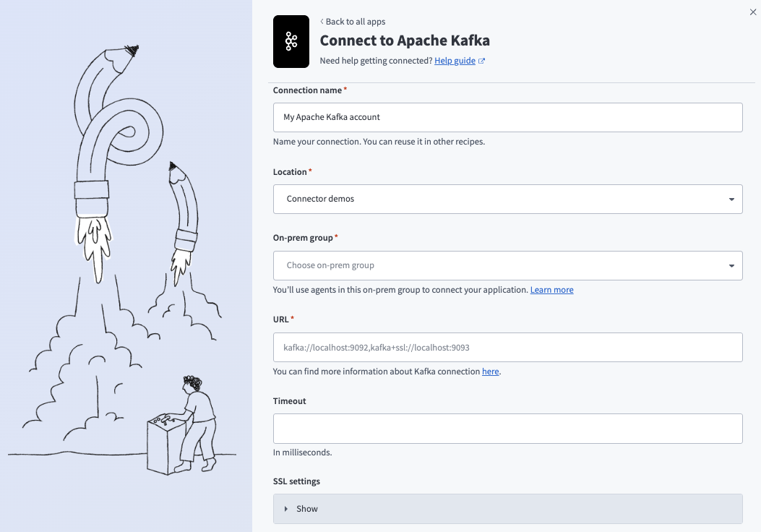
Task: Open the Location dropdown
Action: click(x=506, y=199)
